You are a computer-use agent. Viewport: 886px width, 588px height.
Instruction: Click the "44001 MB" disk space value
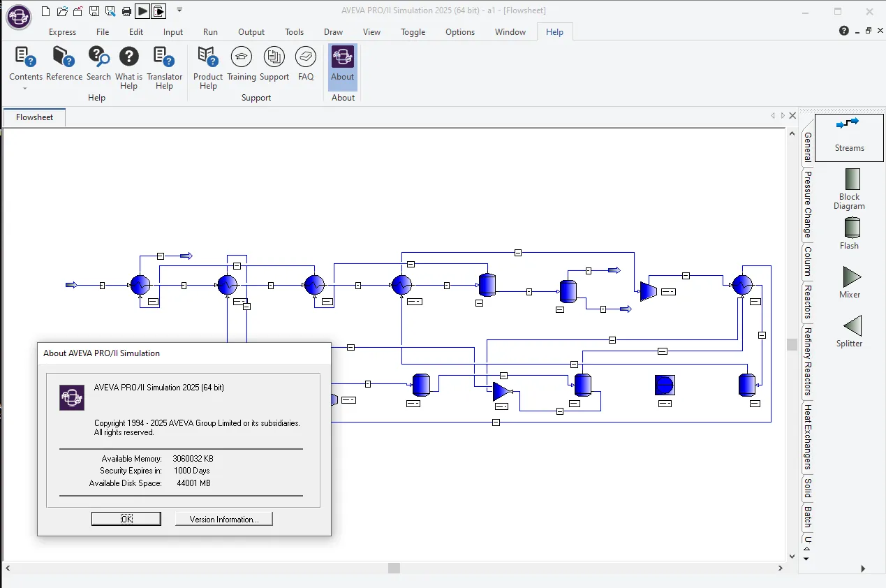coord(192,483)
